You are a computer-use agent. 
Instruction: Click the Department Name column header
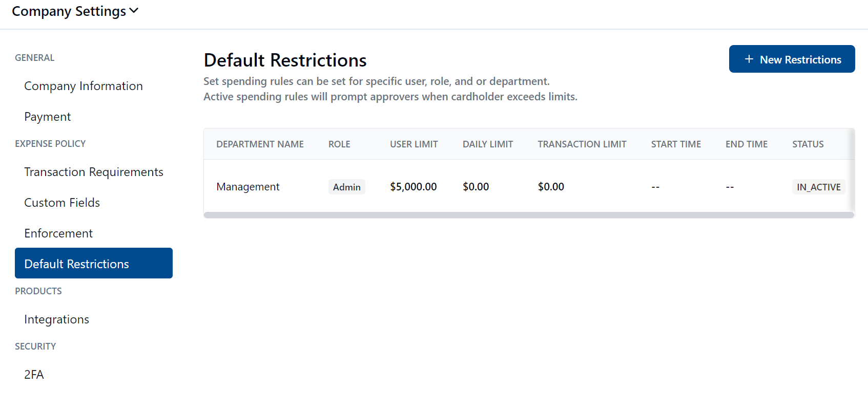click(260, 144)
